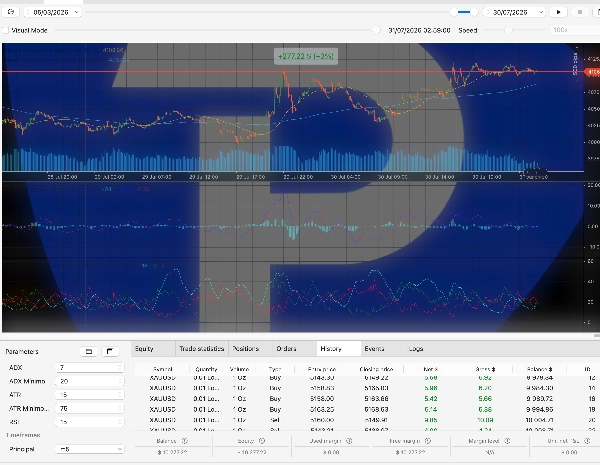Stop the backtest with the stop button
The height and width of the screenshot is (465, 600).
[x=580, y=12]
